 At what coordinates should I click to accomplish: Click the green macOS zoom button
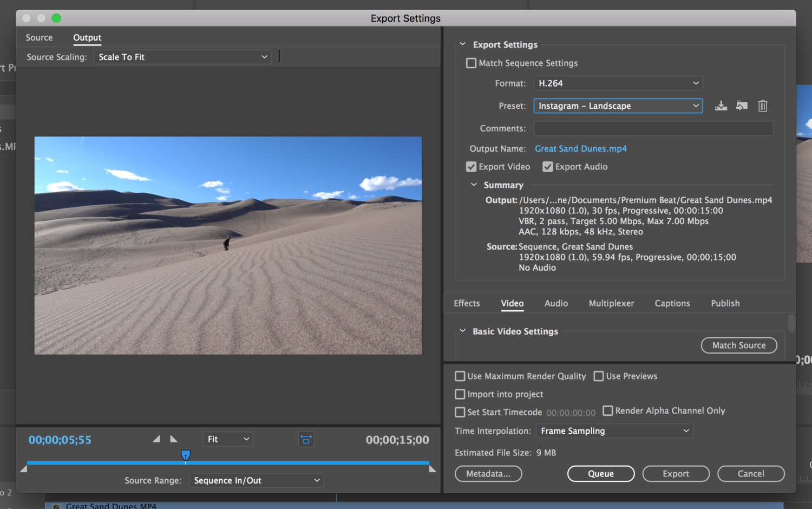[56, 18]
